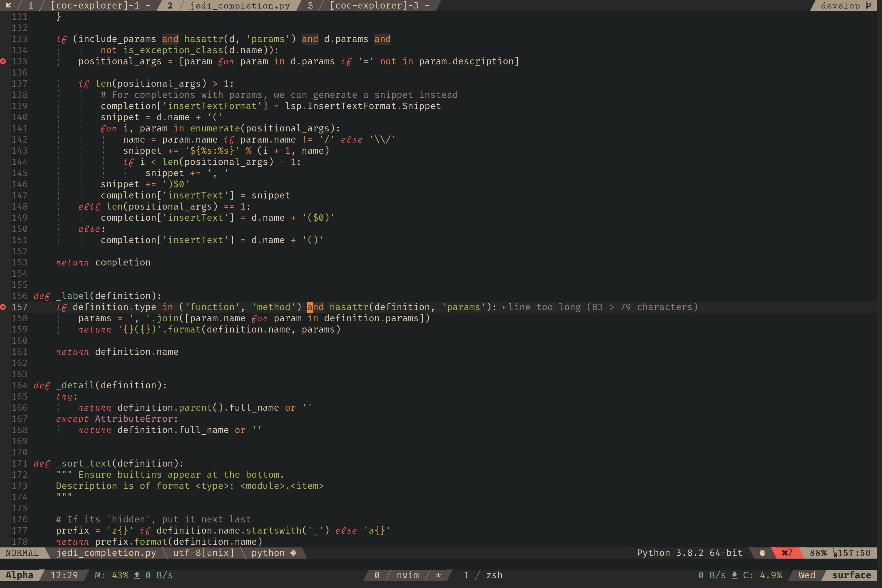Click the M: 43% memory usage
882x588 pixels.
112,575
